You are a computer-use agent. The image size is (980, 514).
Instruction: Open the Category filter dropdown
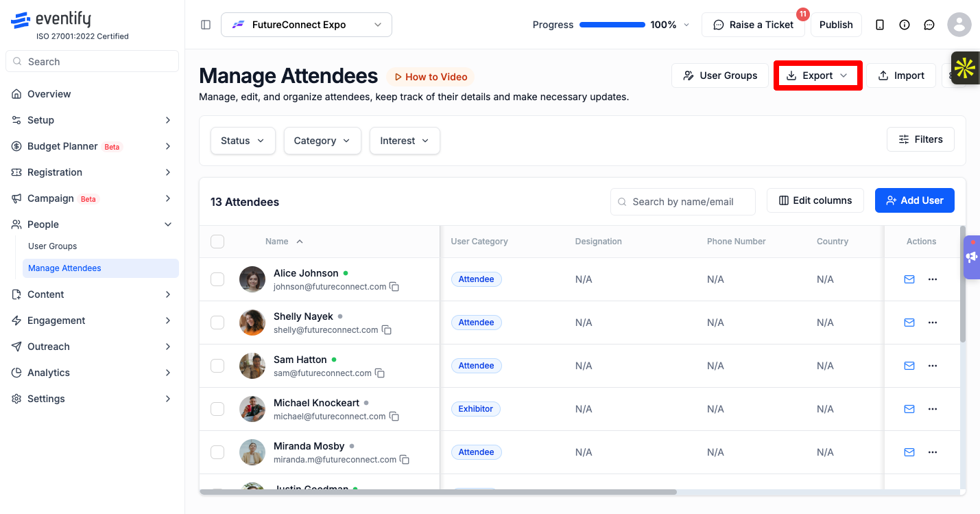pos(322,141)
